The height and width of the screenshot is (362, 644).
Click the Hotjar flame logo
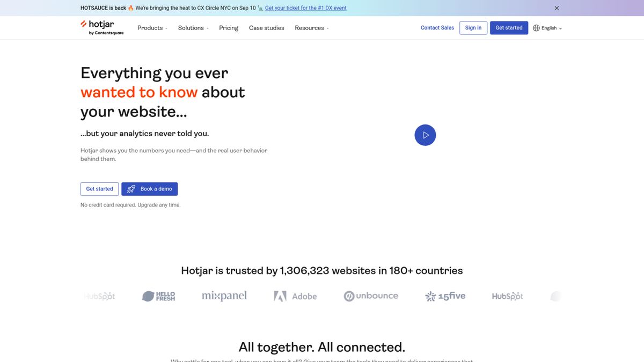pyautogui.click(x=84, y=24)
